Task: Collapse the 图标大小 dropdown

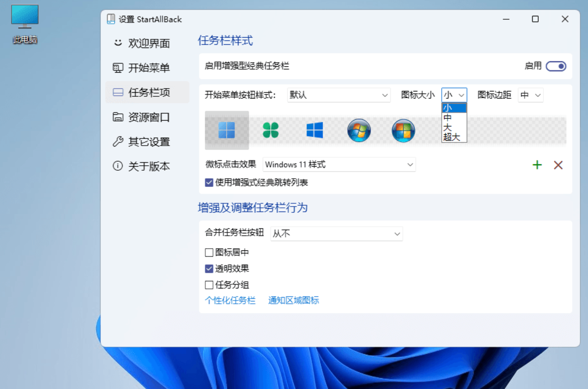Action: pyautogui.click(x=454, y=95)
